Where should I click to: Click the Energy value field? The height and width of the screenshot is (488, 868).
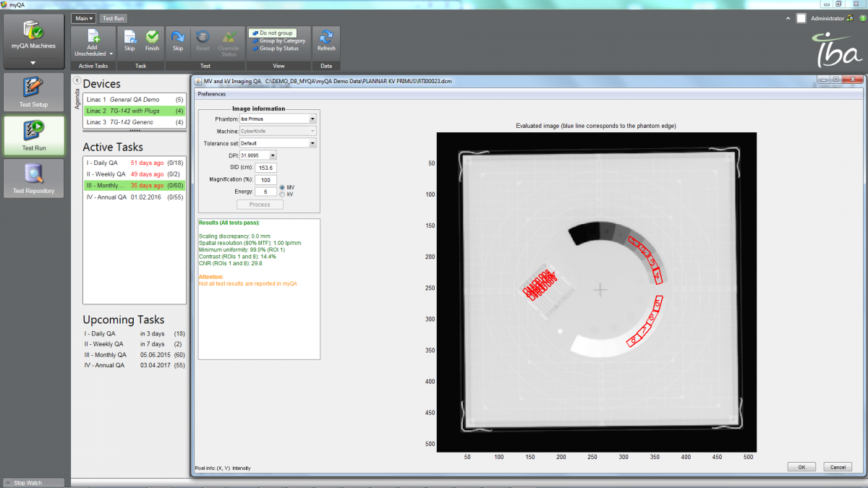(265, 192)
